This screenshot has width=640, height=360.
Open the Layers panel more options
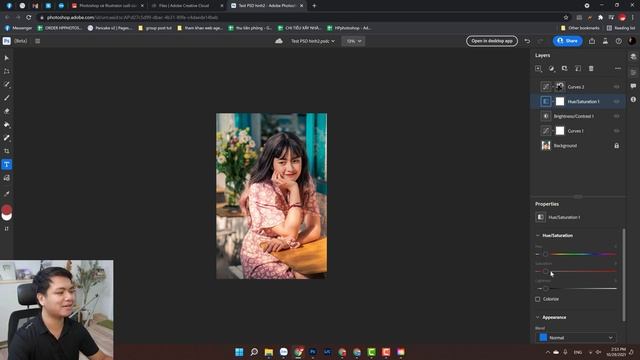(x=618, y=69)
